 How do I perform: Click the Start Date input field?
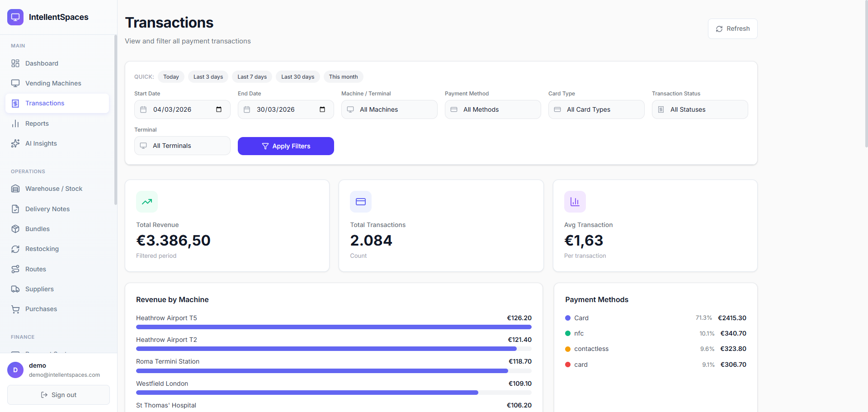pos(182,109)
